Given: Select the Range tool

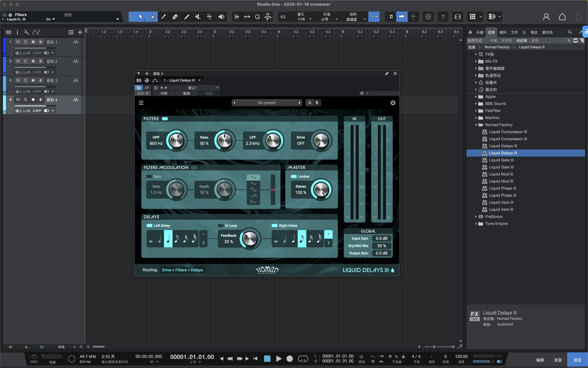Looking at the screenshot, I should tap(152, 17).
